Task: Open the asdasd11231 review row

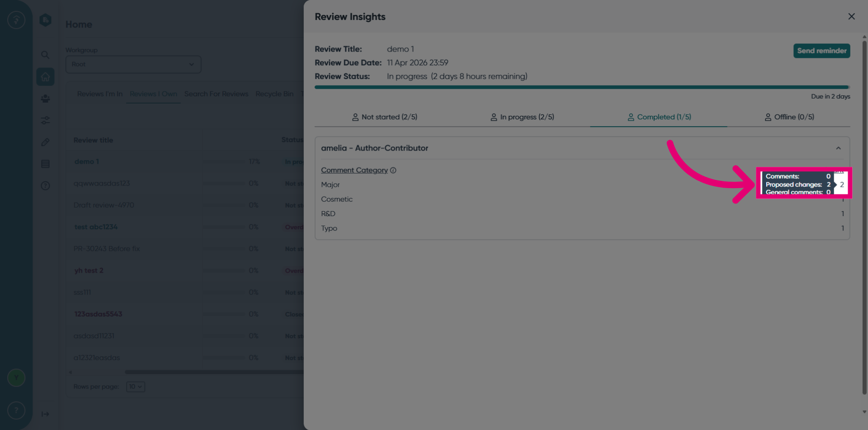Action: [94, 336]
